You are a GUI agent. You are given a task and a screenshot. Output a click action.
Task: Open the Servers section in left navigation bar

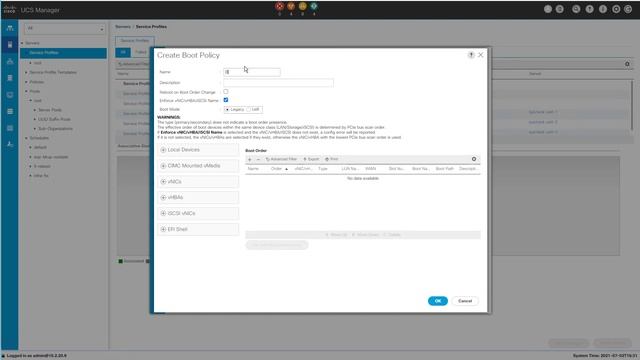[x=10, y=44]
